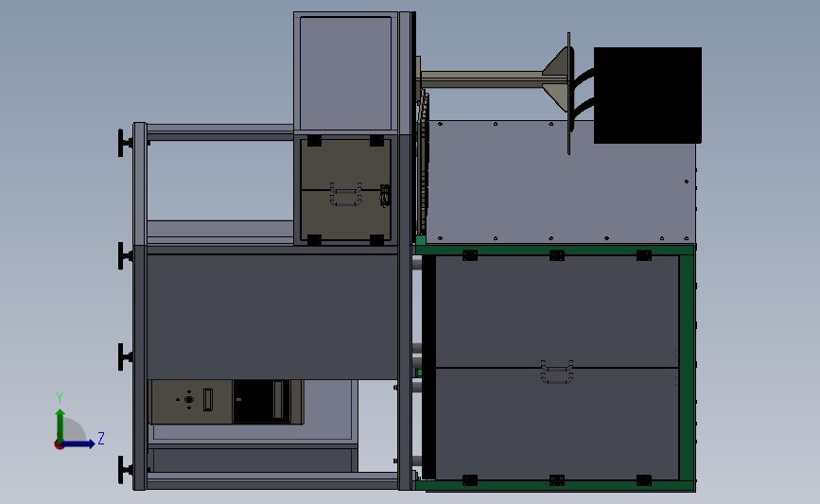The width and height of the screenshot is (820, 504).
Task: Select the light gray upper cabinet panel
Action: point(345,74)
